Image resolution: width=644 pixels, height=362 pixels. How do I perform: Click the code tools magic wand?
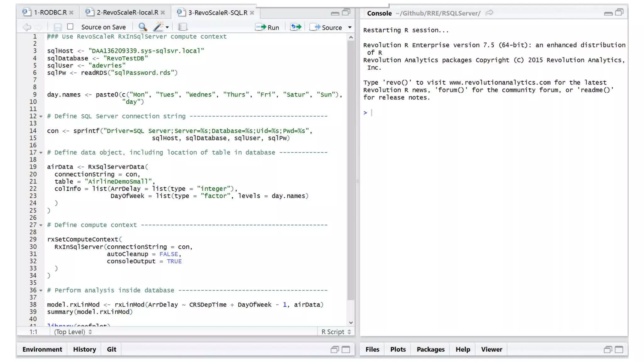coord(159,27)
